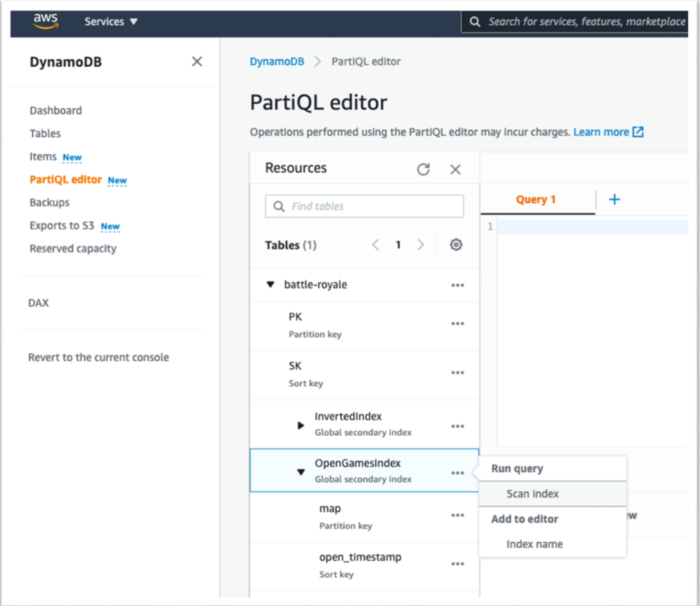This screenshot has height=606, width=700.
Task: Open the battle-royale options menu
Action: (457, 285)
